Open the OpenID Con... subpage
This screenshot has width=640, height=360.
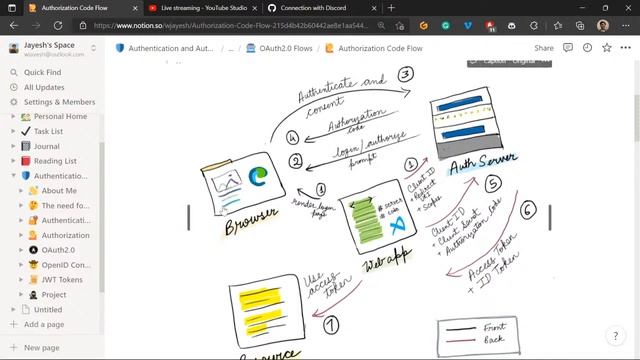[66, 265]
